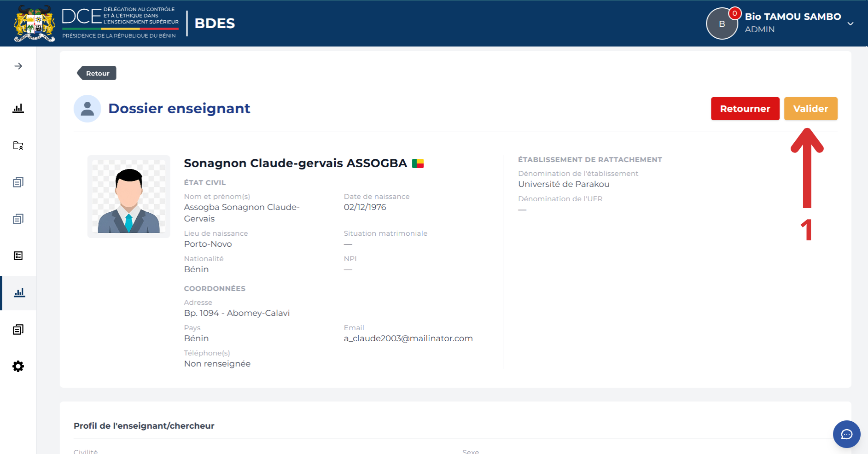Viewport: 868px width, 454px height.
Task: Click the Benin coat of arms logo
Action: [x=35, y=23]
